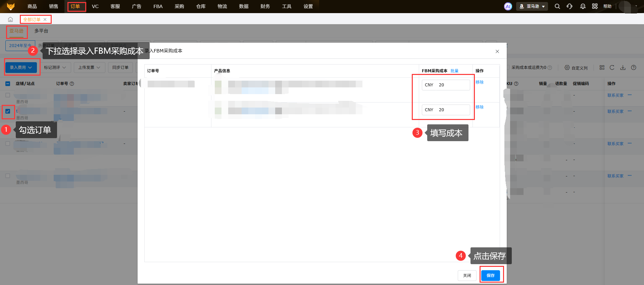Open the AI assistant icon
Screen dimensions: 644x285
click(x=508, y=6)
